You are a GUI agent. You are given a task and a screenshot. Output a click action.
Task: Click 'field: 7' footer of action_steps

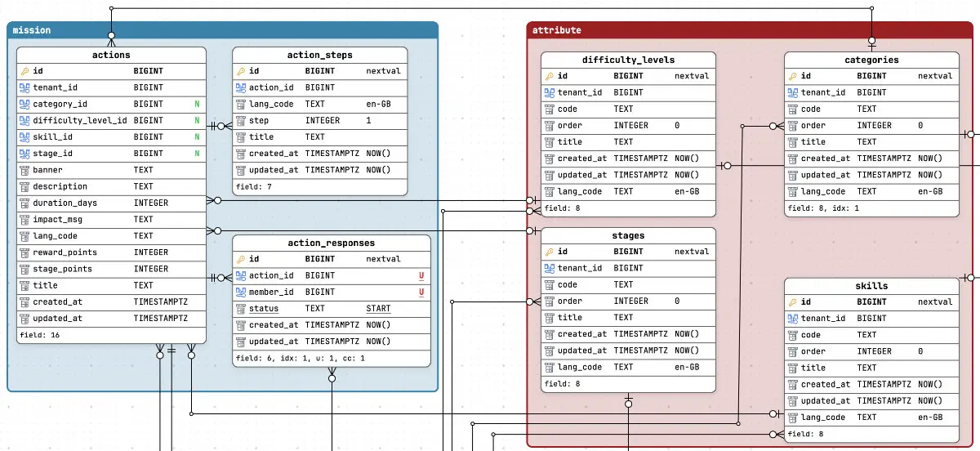pyautogui.click(x=254, y=187)
